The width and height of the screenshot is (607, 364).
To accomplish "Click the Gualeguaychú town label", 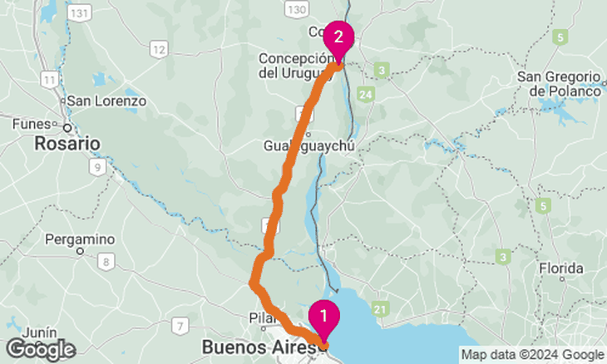I will point(309,145).
